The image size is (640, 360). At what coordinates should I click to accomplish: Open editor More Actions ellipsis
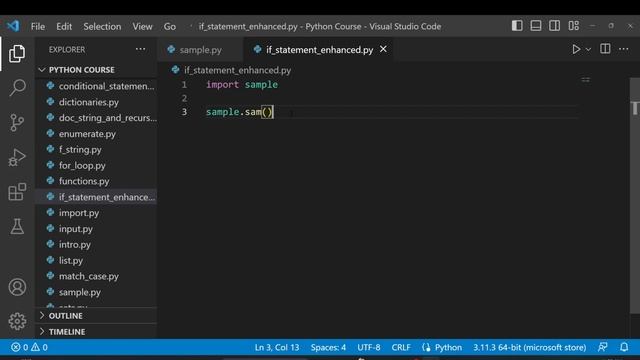[623, 49]
